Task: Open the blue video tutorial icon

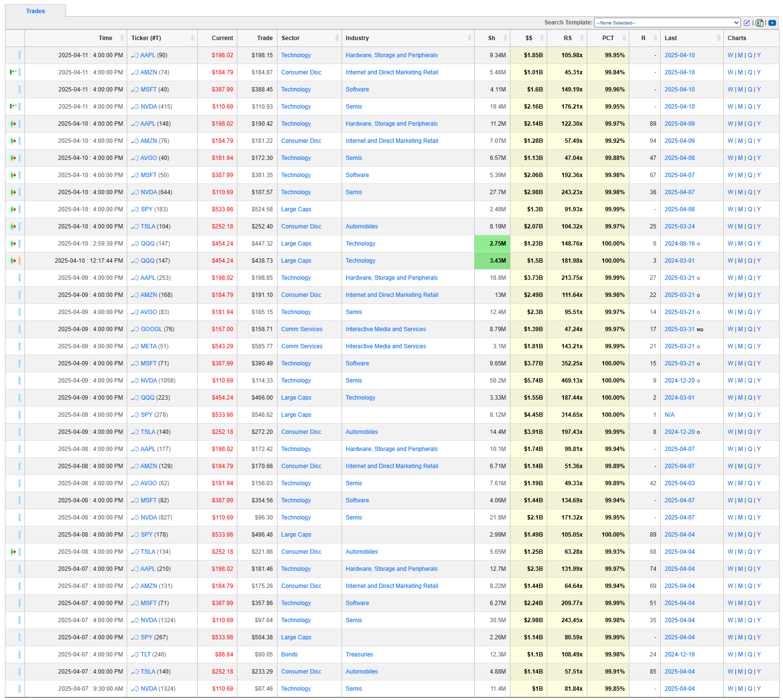Action: pyautogui.click(x=772, y=23)
